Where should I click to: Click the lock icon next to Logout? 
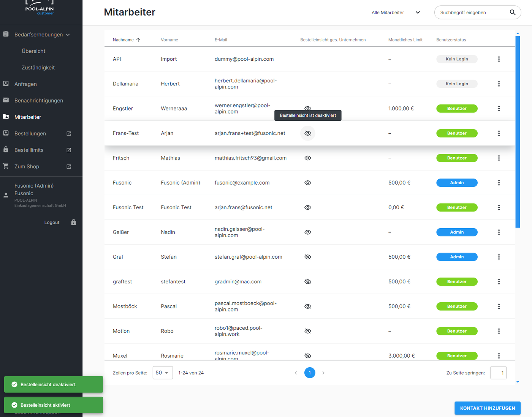pos(74,223)
